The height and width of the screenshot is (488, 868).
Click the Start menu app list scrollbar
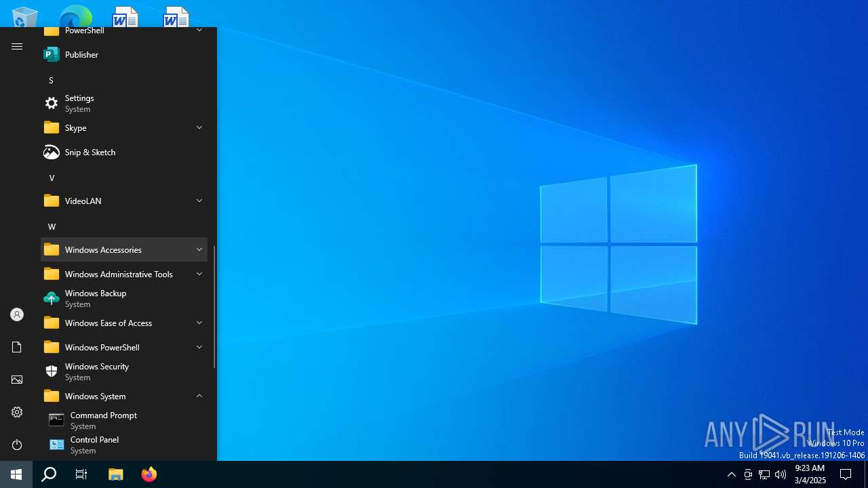point(214,307)
